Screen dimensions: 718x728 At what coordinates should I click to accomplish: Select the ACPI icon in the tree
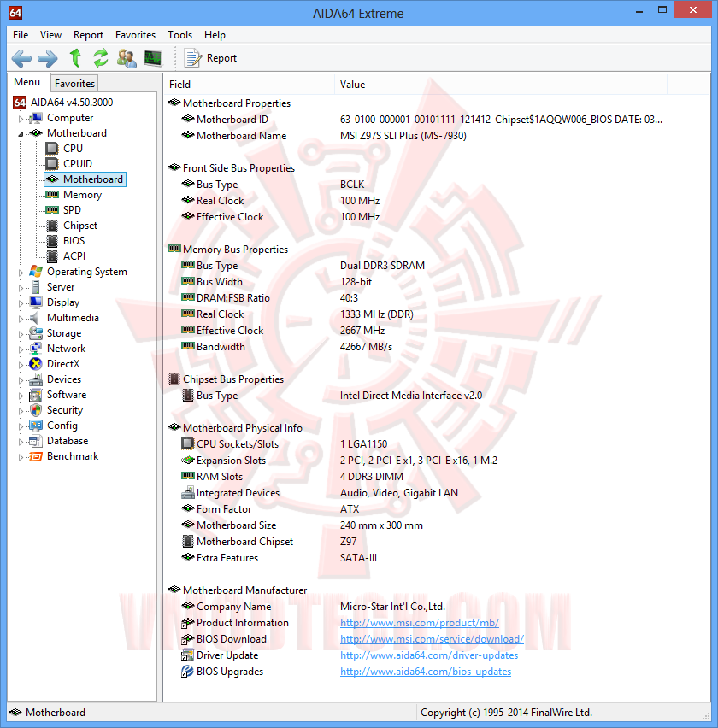coord(52,256)
